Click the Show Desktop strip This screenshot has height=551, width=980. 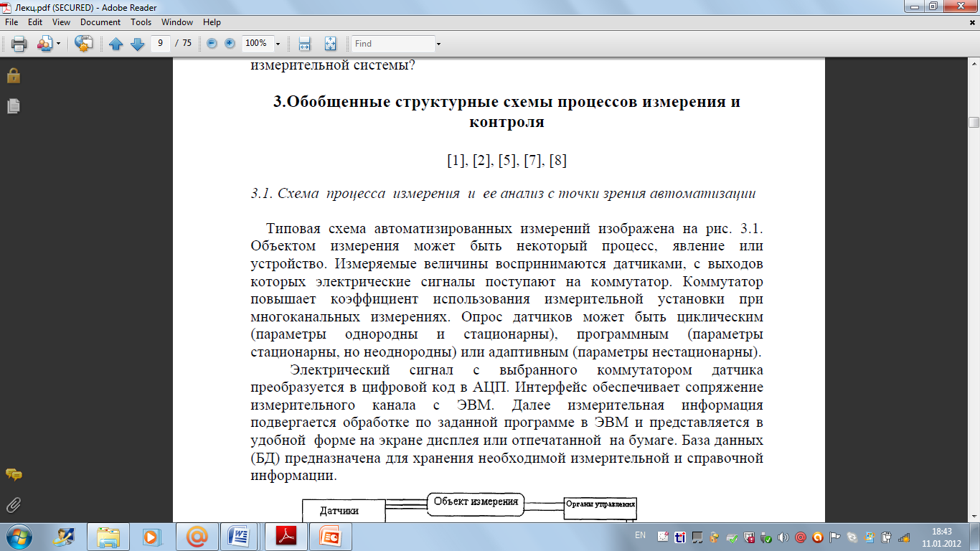coord(975,537)
